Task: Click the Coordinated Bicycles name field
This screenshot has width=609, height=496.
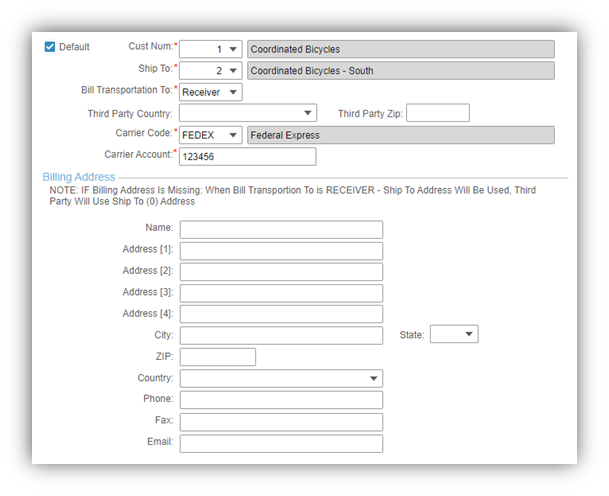Action: point(401,49)
